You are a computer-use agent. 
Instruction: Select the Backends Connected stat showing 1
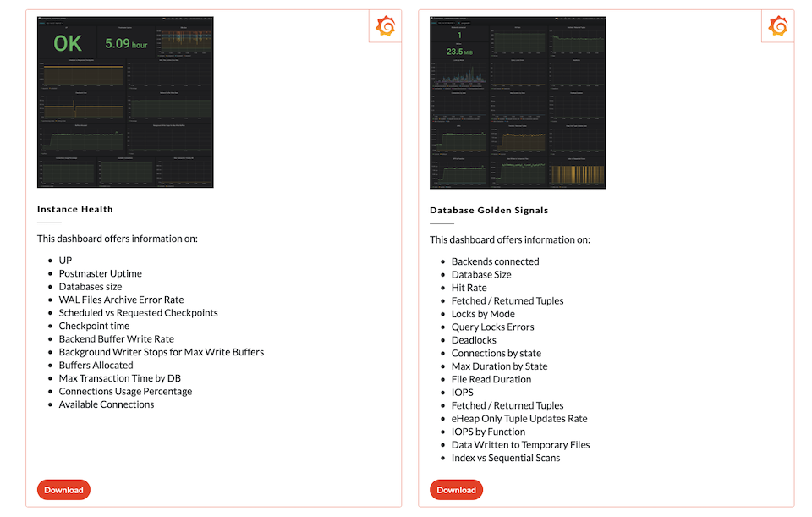[x=460, y=35]
